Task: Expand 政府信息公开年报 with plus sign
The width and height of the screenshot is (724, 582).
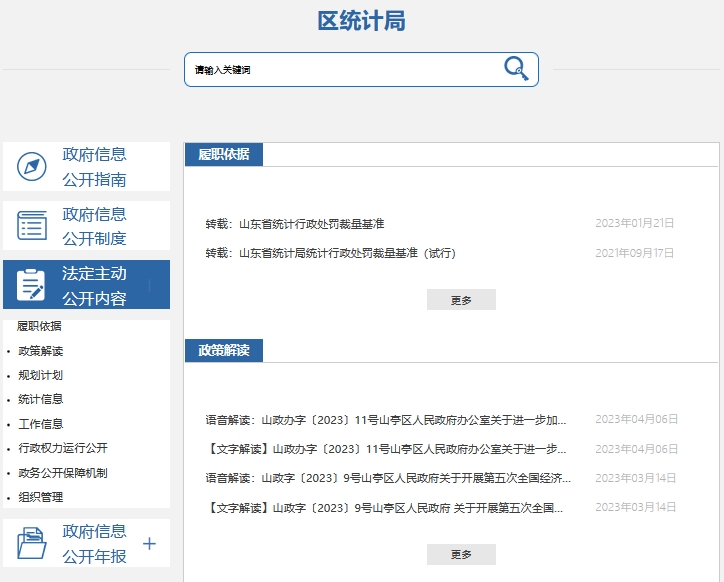Action: tap(150, 544)
